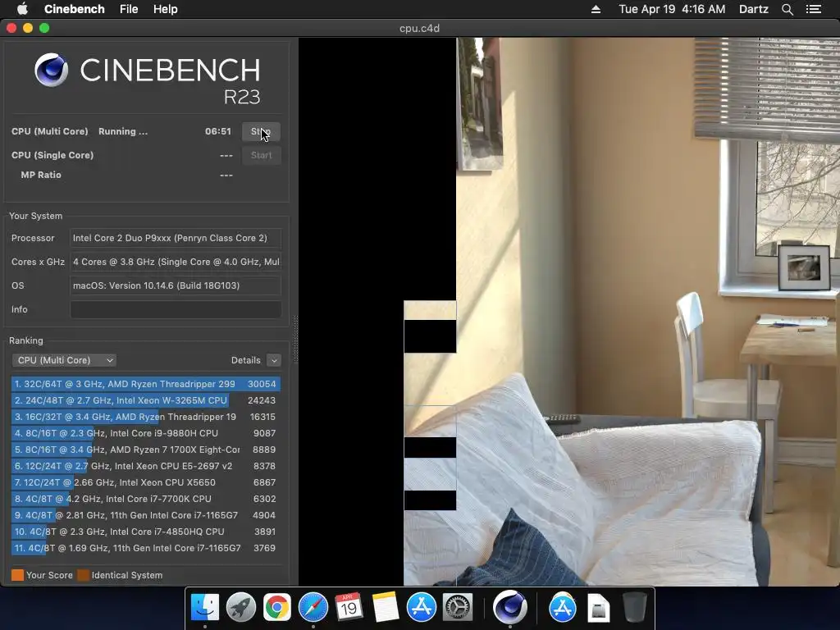Select the AMD Ryzen Threadripper 299 ranking row

click(146, 384)
